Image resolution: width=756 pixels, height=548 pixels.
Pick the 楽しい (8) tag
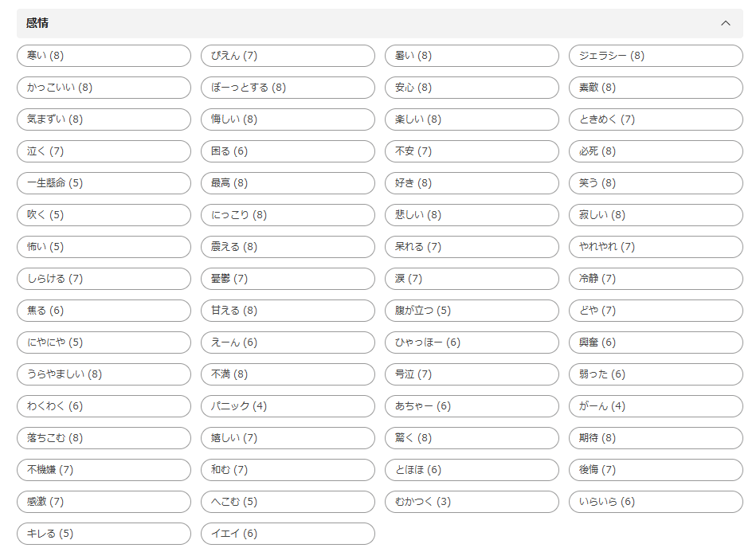[x=472, y=119]
